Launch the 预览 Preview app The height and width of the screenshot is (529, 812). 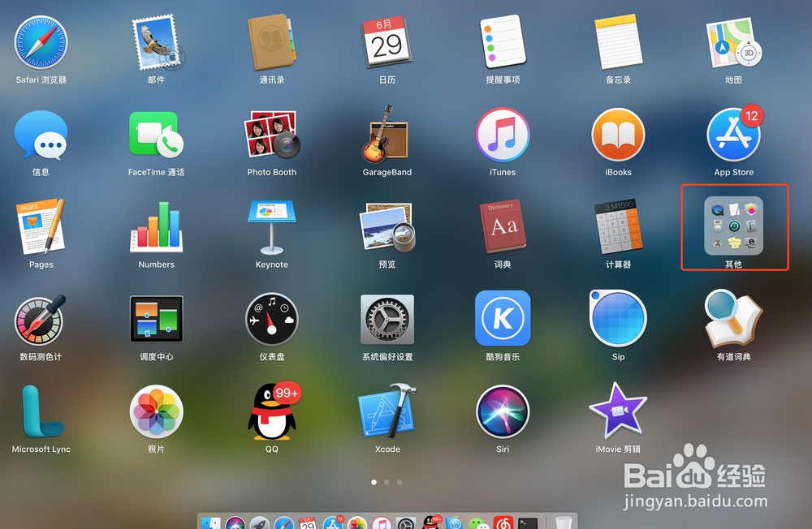(x=387, y=226)
